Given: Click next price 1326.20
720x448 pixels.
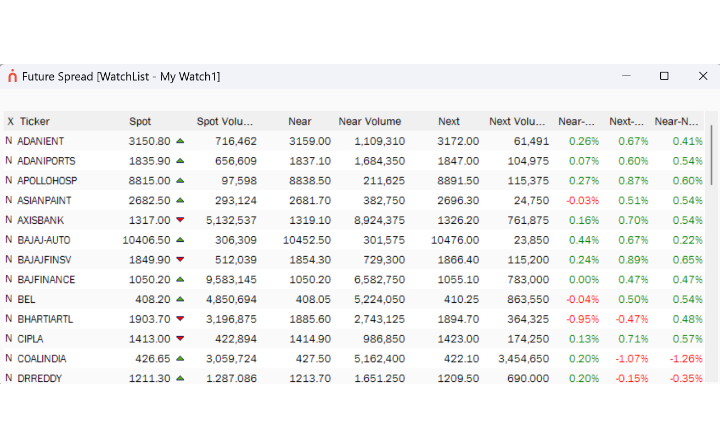Looking at the screenshot, I should click(458, 220).
